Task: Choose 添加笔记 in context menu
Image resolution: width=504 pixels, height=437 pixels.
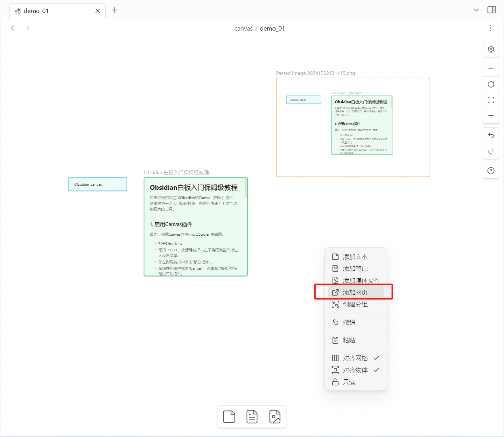Action: (356, 269)
